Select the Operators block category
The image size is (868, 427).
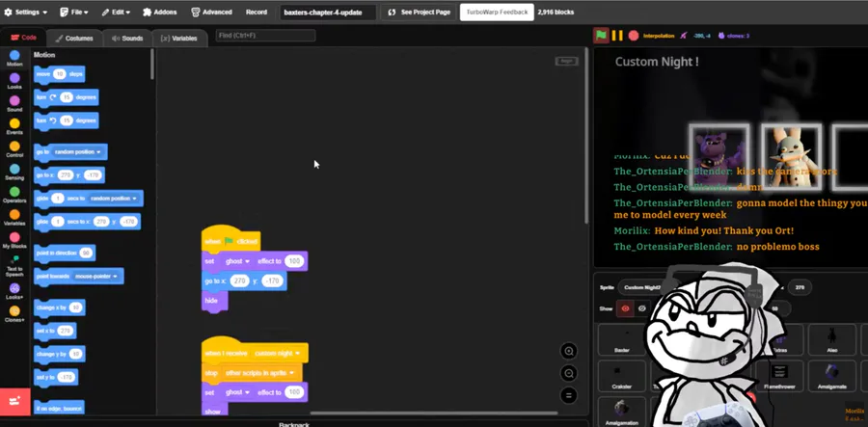[x=14, y=195]
